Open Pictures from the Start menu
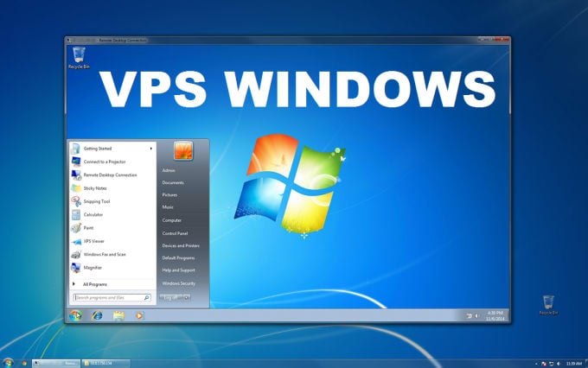588x368 pixels. click(169, 195)
